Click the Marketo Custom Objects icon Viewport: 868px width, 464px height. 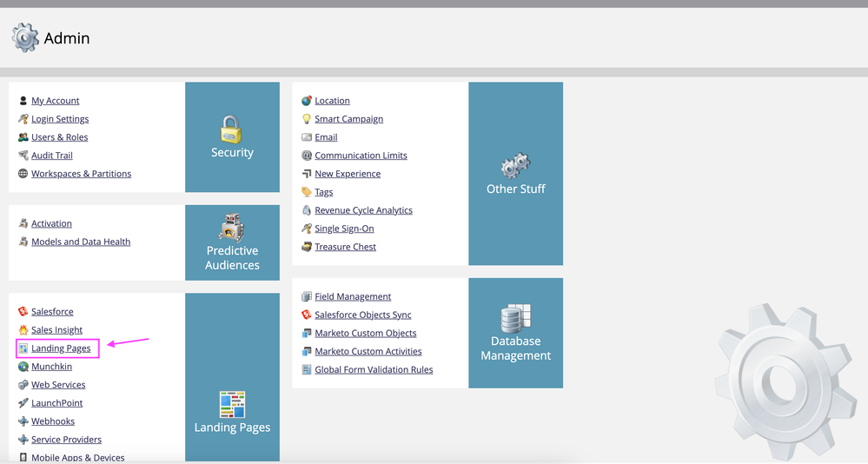coord(306,334)
